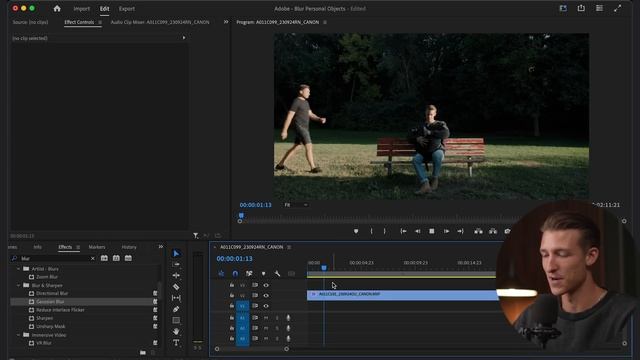Select the Hand tool

point(176,331)
